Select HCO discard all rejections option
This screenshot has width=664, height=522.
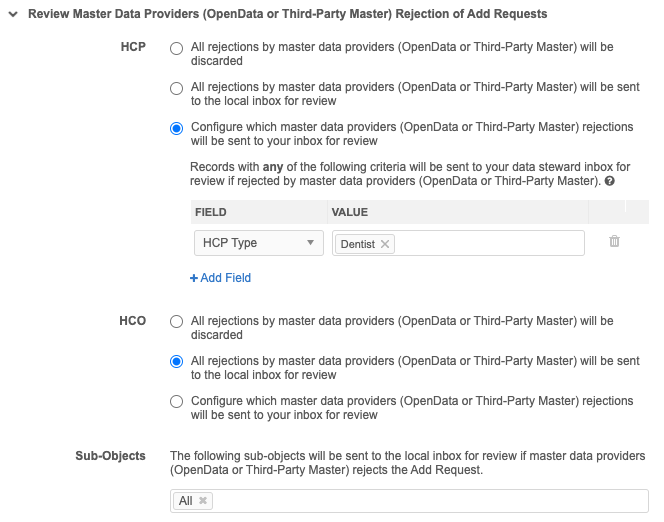click(177, 322)
